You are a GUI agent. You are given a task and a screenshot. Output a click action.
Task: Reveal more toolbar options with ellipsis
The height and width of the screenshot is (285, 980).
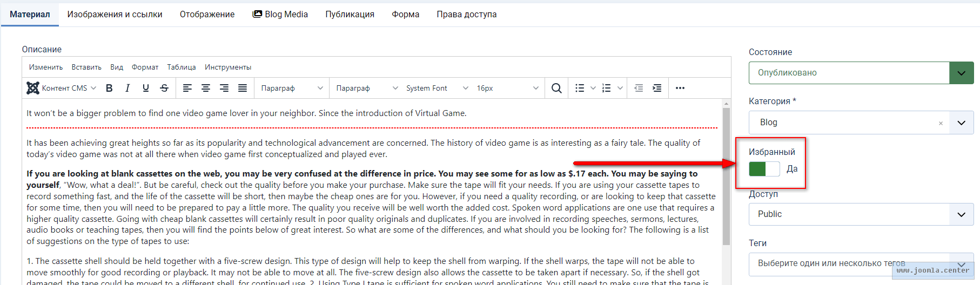[680, 88]
